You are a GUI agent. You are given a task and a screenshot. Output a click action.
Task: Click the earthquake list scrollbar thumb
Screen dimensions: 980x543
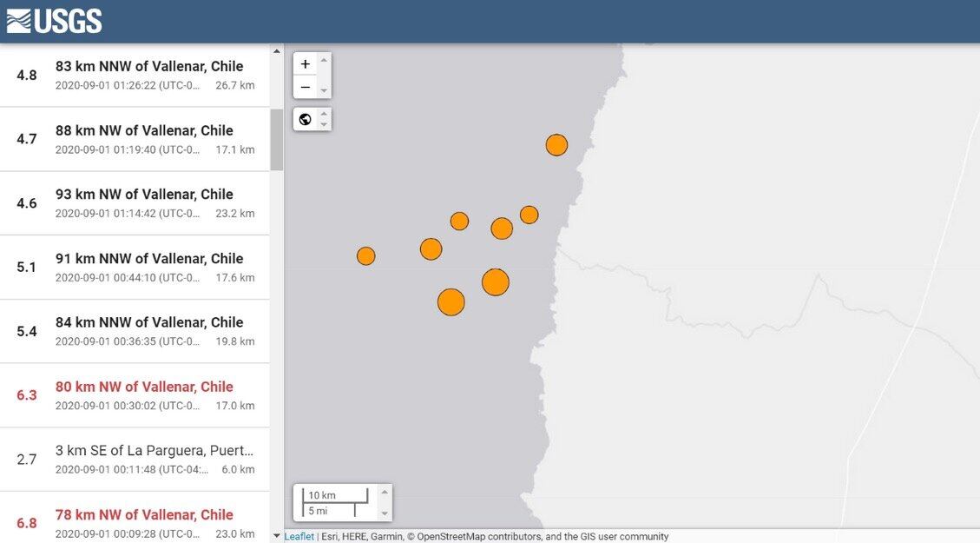(x=277, y=139)
